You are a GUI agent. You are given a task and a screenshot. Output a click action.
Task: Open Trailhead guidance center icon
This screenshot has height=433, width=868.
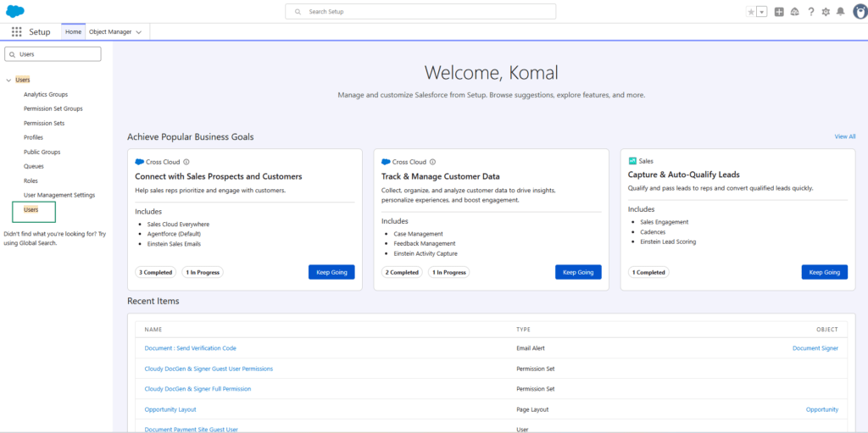tap(795, 12)
